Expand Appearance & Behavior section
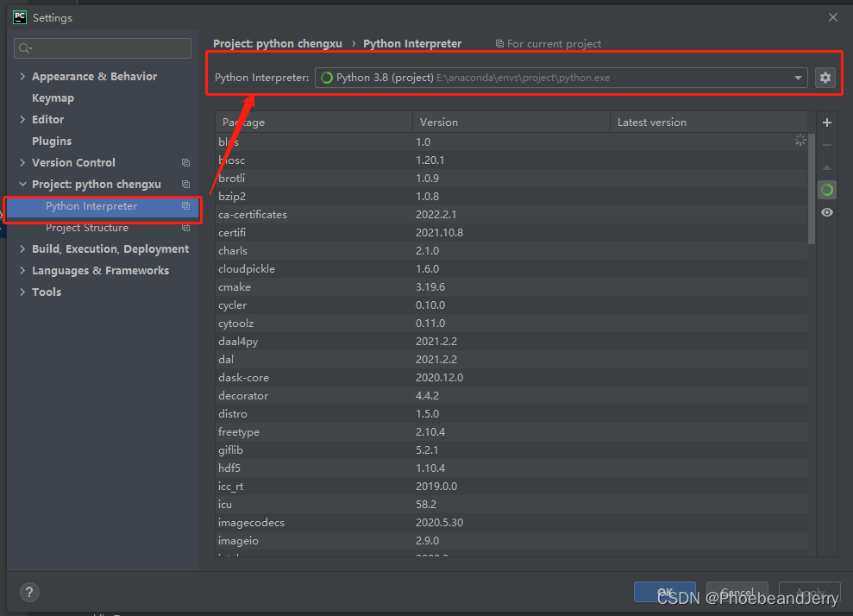 22,76
